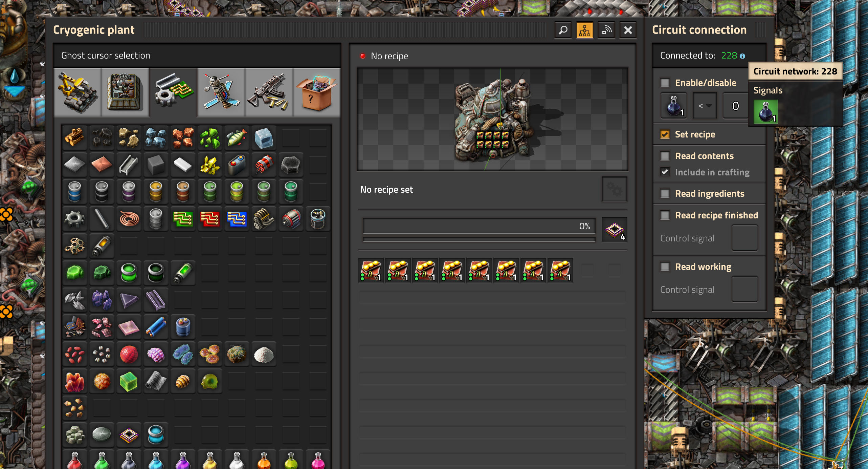Image resolution: width=868 pixels, height=469 pixels.
Task: Select the raw fish item
Action: (237, 137)
